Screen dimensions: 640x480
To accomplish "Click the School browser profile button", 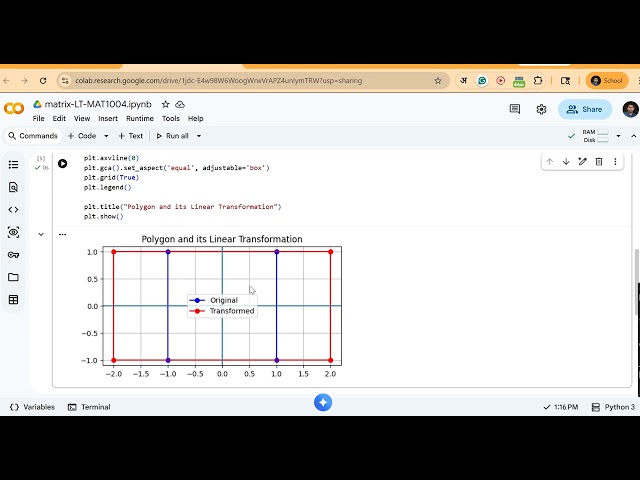I will pyautogui.click(x=607, y=81).
